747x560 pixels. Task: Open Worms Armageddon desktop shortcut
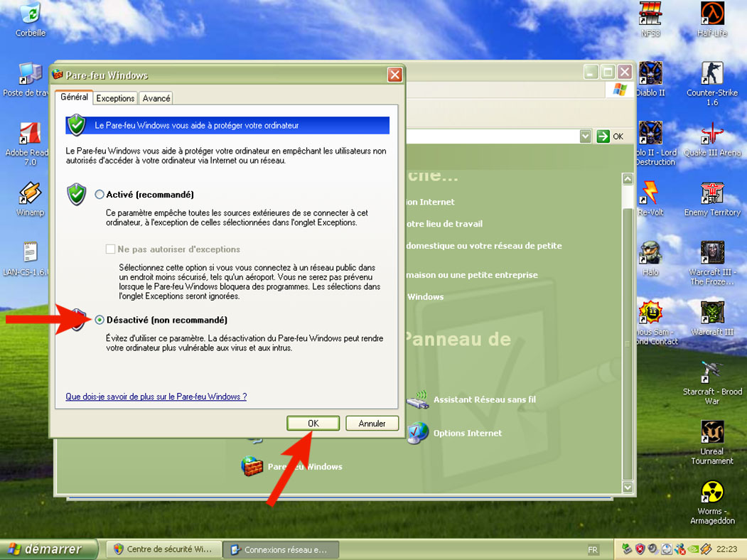point(711,492)
